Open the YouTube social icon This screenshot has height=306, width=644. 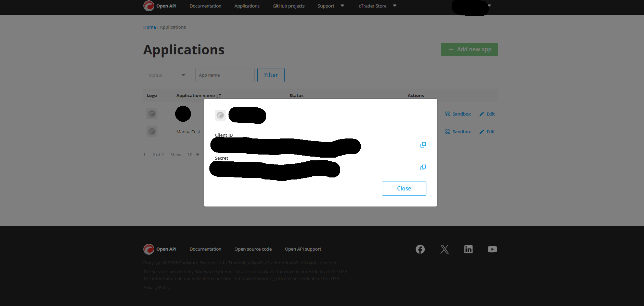pyautogui.click(x=492, y=249)
